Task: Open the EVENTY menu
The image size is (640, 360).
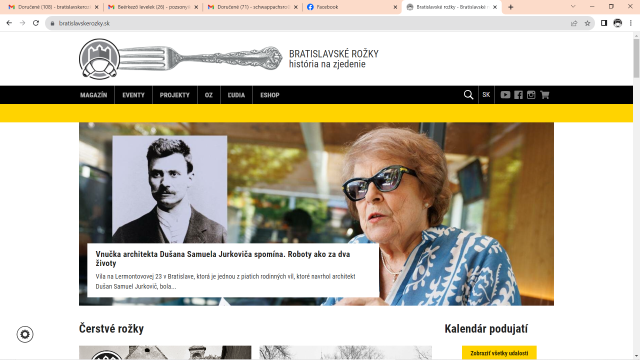Action: (133, 95)
